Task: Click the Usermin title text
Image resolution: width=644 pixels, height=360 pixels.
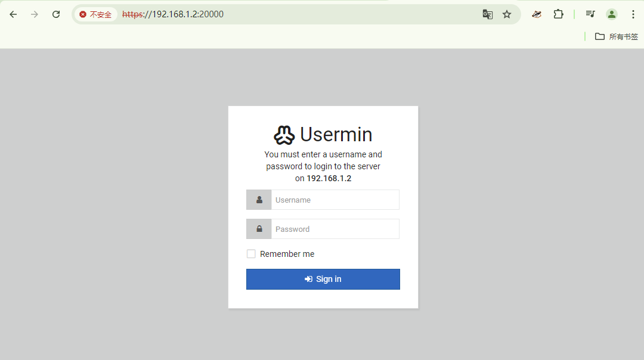Action: (336, 135)
